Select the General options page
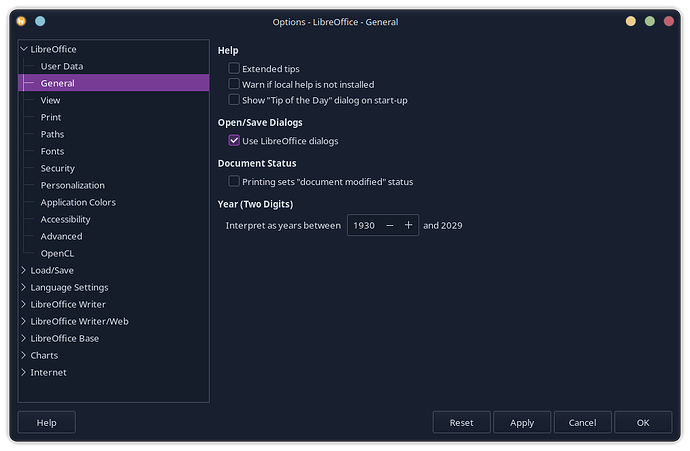 pos(114,83)
